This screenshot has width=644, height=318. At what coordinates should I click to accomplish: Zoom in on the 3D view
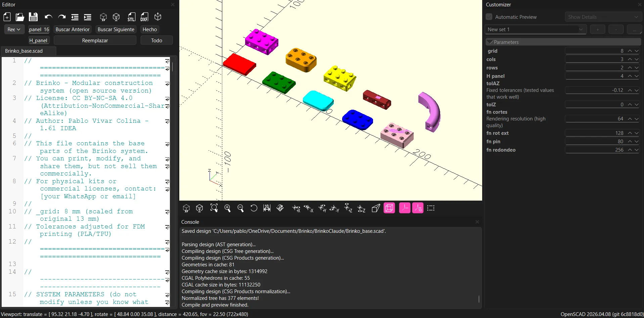click(x=227, y=208)
